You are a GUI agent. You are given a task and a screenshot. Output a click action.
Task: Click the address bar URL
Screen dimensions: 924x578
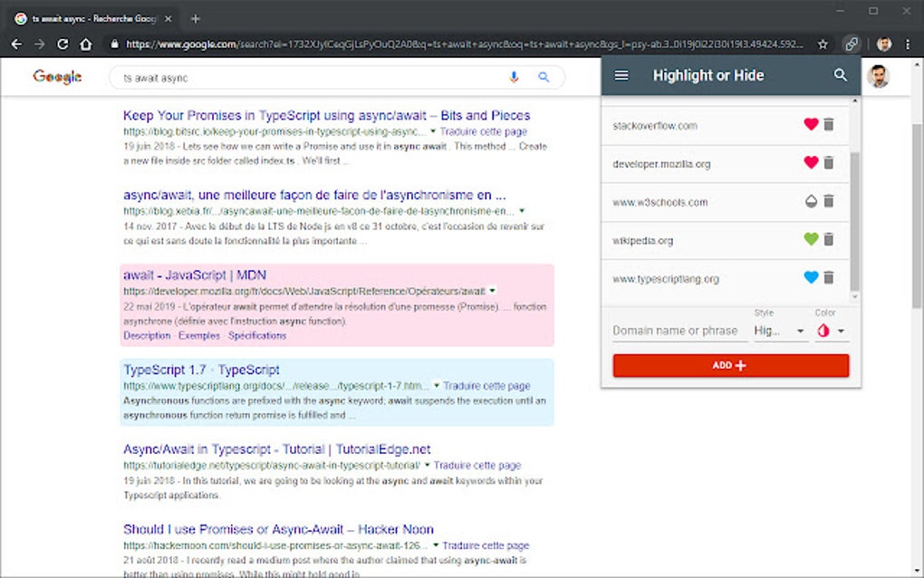coord(464,44)
